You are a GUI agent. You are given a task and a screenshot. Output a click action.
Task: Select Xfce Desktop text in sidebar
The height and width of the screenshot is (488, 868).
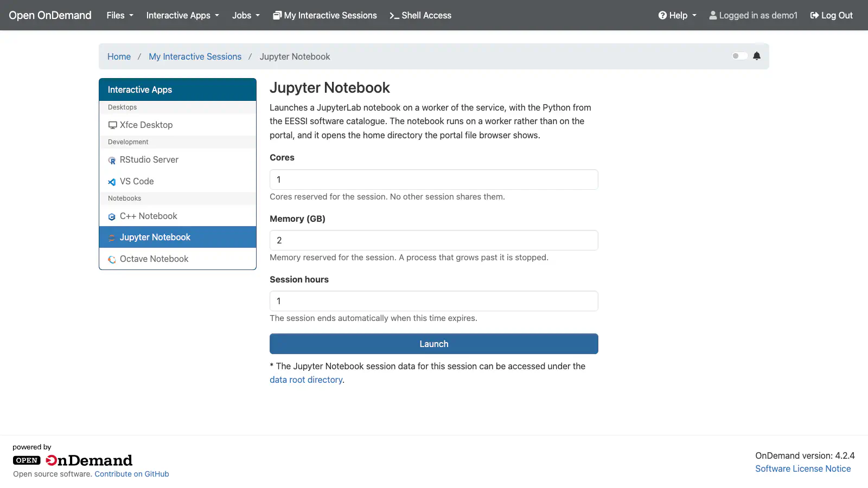[x=146, y=125]
